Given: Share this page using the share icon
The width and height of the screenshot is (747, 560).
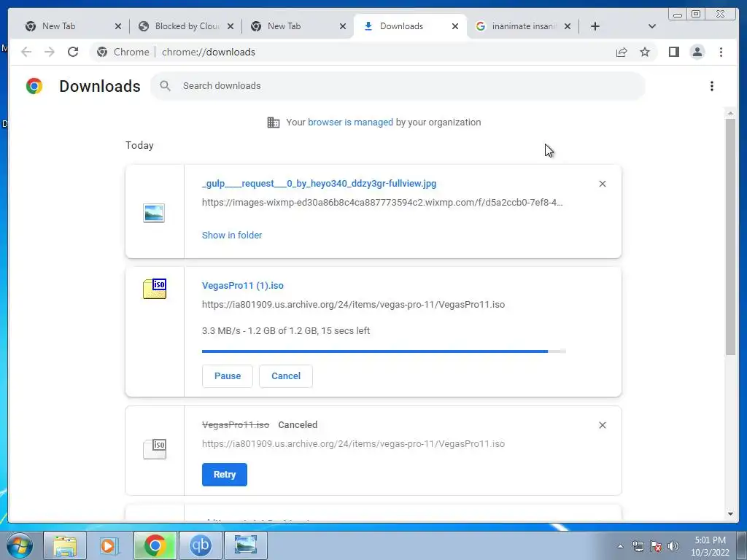Looking at the screenshot, I should pos(622,52).
